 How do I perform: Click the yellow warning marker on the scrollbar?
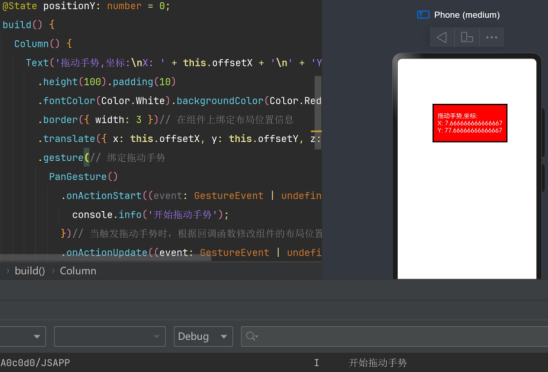pyautogui.click(x=316, y=131)
